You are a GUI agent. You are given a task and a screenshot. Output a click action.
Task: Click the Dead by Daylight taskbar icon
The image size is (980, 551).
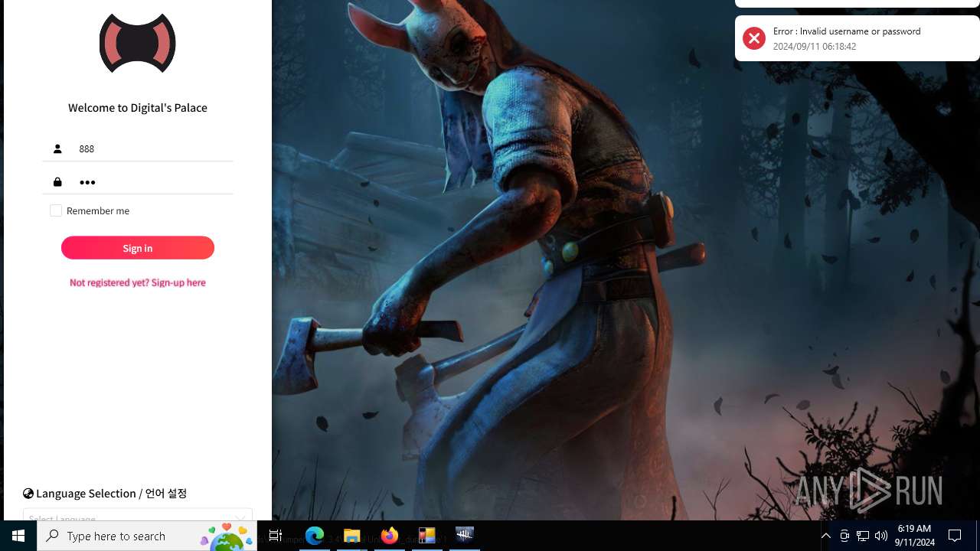coord(465,536)
